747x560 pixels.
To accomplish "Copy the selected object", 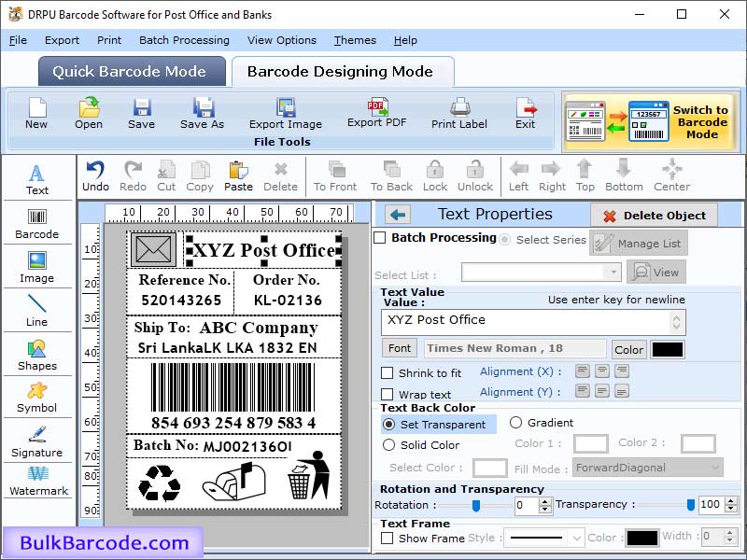I will tap(200, 176).
